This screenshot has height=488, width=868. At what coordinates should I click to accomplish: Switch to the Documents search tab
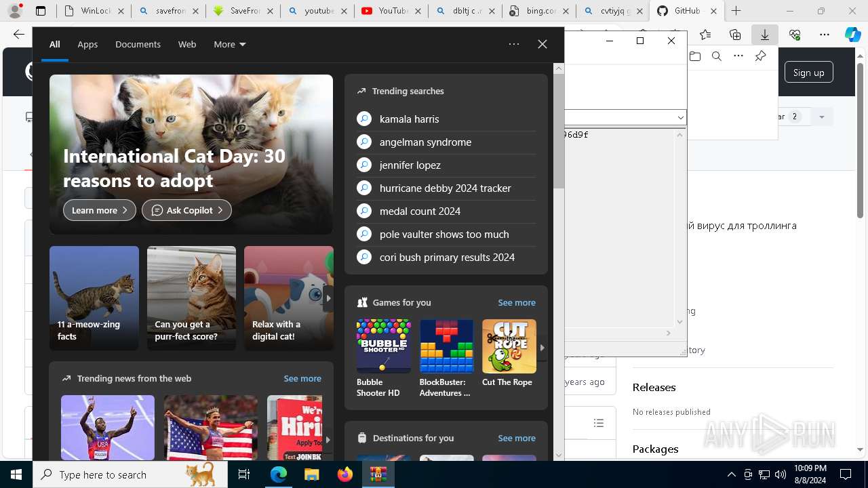138,44
